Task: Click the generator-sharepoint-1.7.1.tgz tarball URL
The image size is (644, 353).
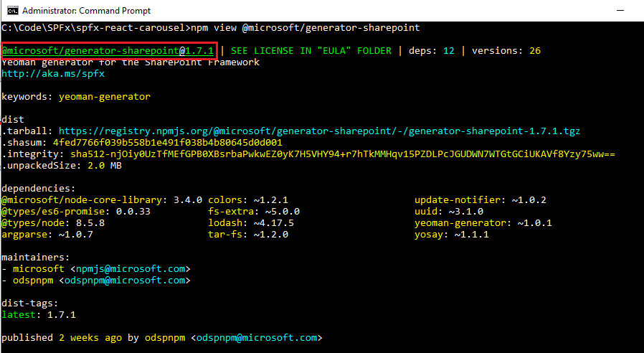Action: [319, 131]
